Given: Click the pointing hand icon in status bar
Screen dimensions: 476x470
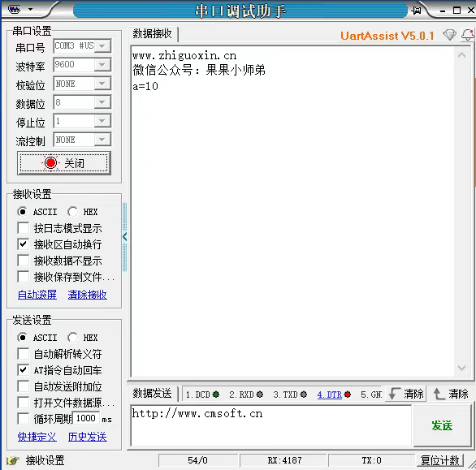Looking at the screenshot, I should point(13,460).
